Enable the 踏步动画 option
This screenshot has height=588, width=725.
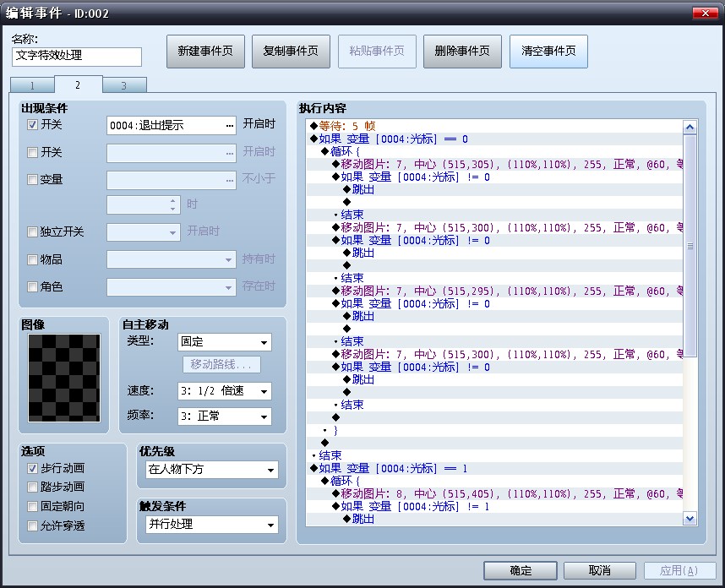[32, 487]
